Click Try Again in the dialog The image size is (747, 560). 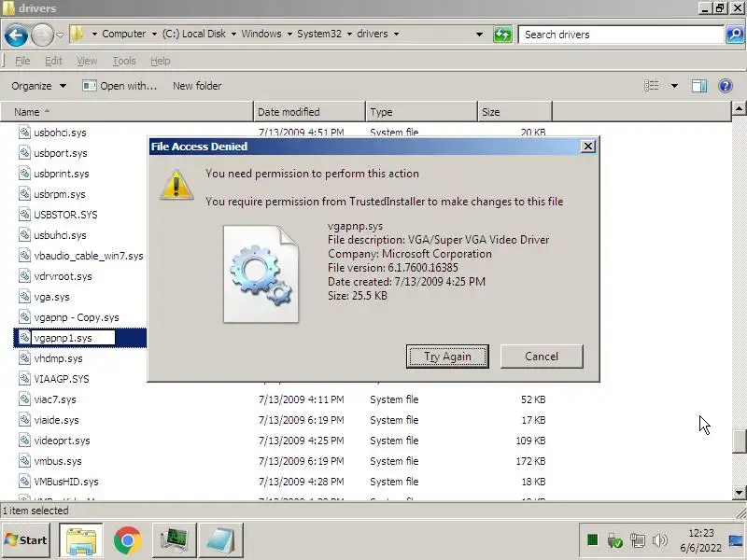[447, 357]
